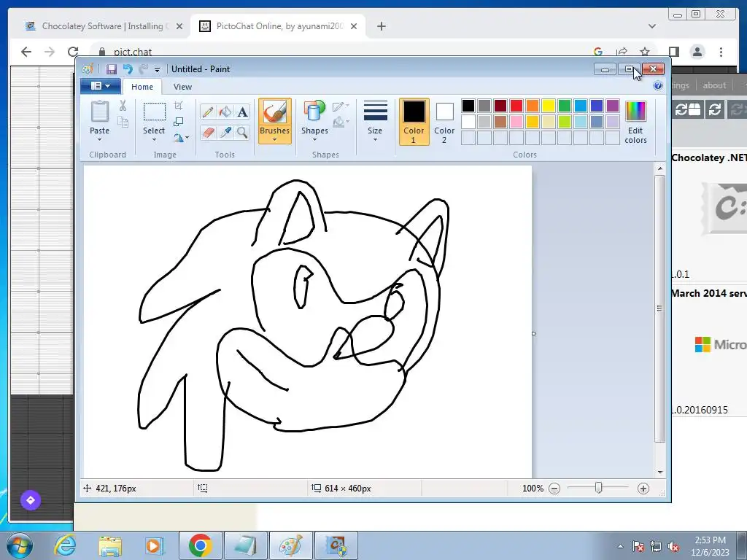The width and height of the screenshot is (747, 560).
Task: Select the Magnifier tool
Action: (x=242, y=132)
